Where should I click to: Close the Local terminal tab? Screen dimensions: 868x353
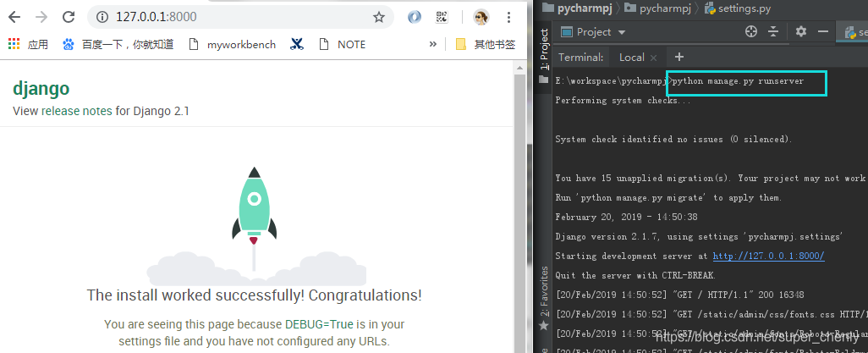(x=653, y=58)
